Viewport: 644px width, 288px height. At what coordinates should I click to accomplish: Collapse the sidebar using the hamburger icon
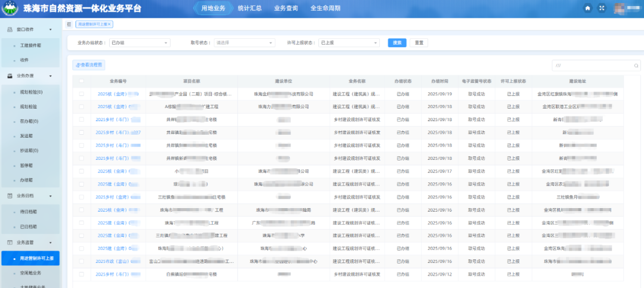tap(69, 24)
